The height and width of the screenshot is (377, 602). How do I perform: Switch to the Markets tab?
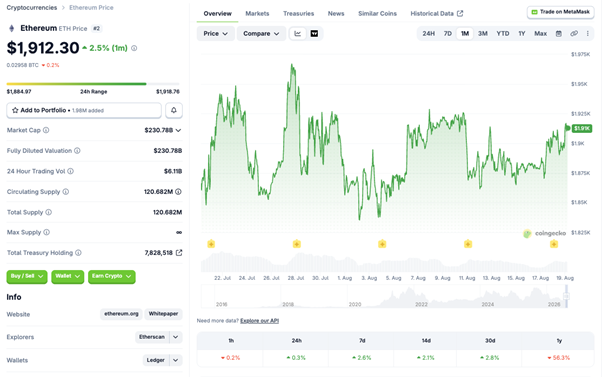(257, 13)
